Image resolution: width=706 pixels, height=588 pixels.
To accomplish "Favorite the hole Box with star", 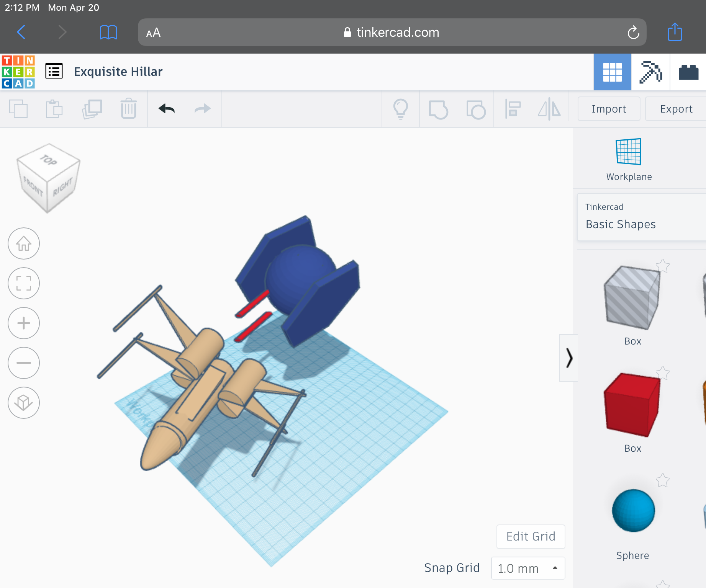I will click(x=662, y=266).
